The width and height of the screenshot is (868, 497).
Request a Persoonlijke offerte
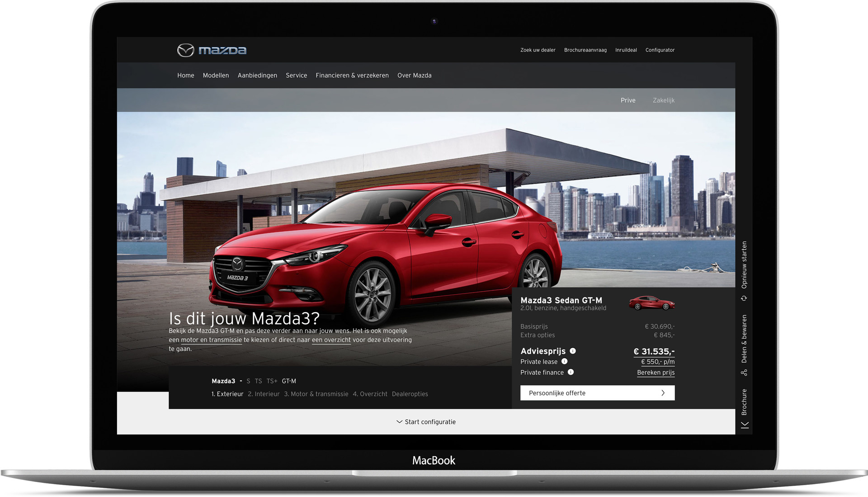tap(597, 393)
